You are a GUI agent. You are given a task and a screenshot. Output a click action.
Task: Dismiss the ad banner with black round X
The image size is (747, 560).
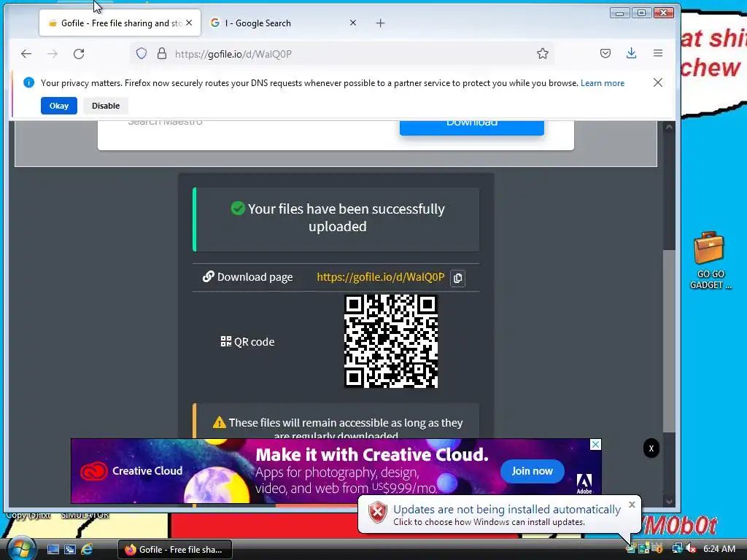[651, 448]
